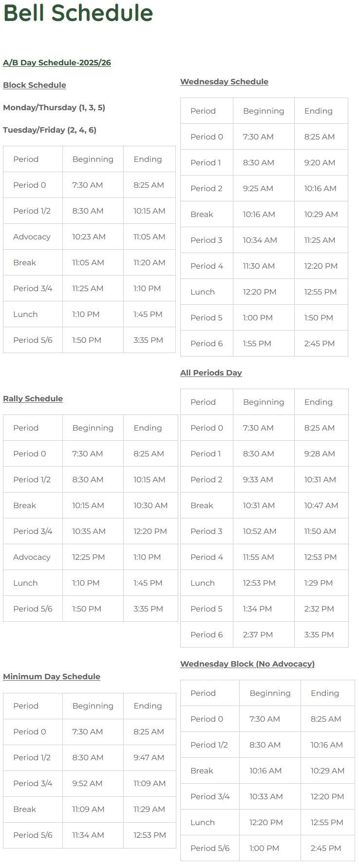Click the 2:37 PM Period 6 beginning time
This screenshot has height=868, width=359.
pos(258,635)
